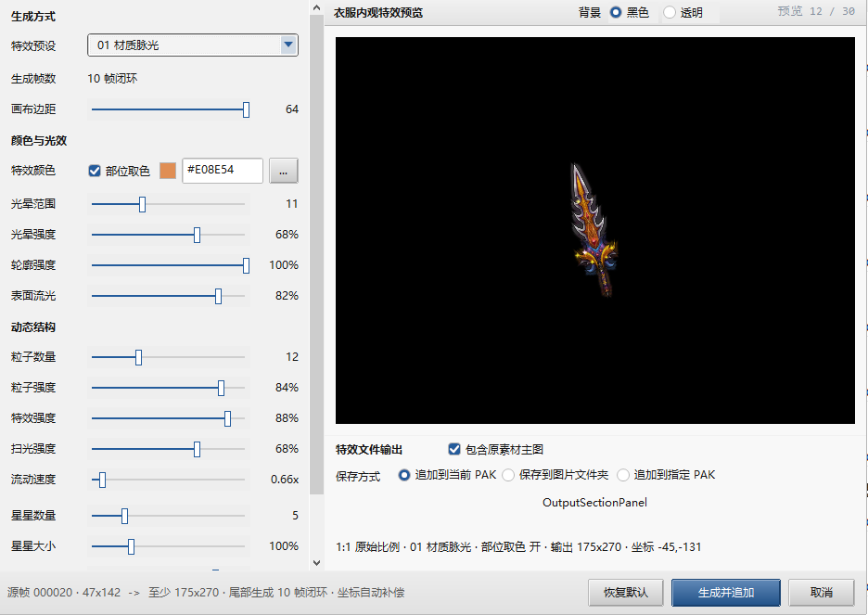Click the 扫光强度 slider handle
This screenshot has height=615, width=868.
(198, 449)
